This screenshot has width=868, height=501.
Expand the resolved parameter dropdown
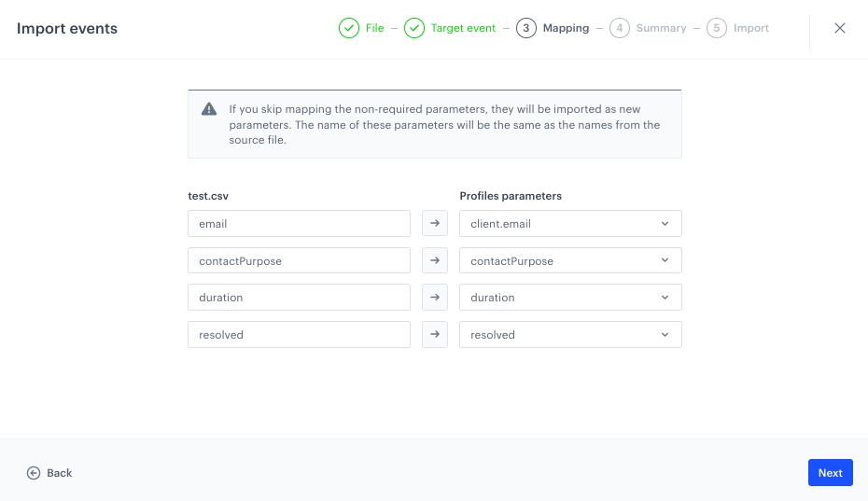click(570, 335)
